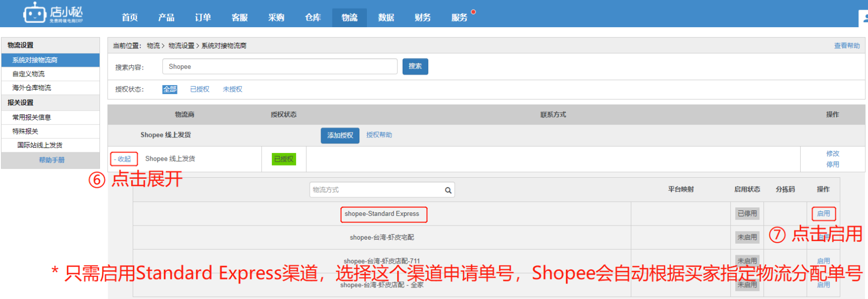Click 物流 in the breadcrumb

point(153,46)
